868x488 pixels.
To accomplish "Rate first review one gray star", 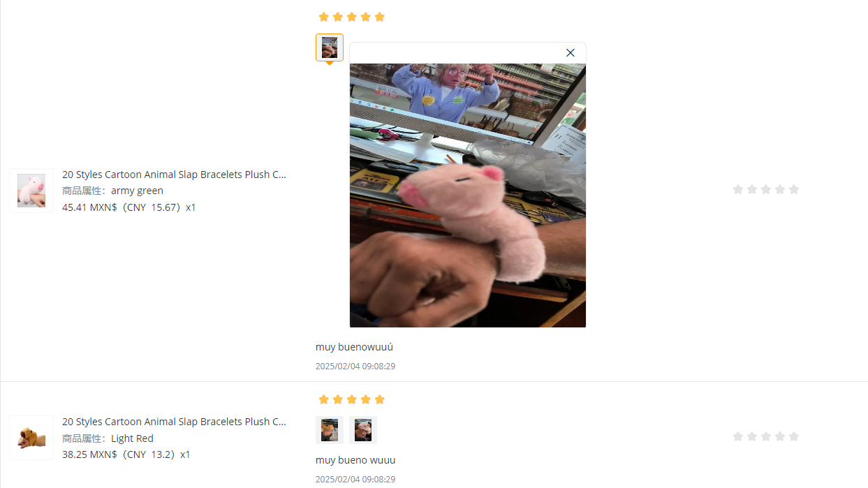I will (738, 189).
